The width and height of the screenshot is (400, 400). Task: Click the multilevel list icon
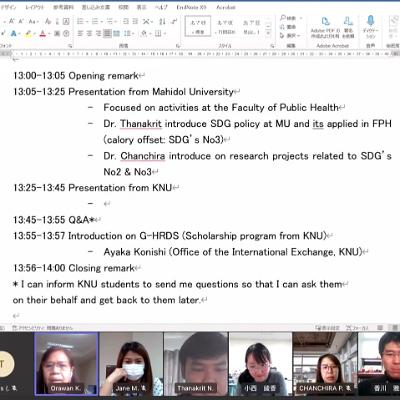point(110,22)
